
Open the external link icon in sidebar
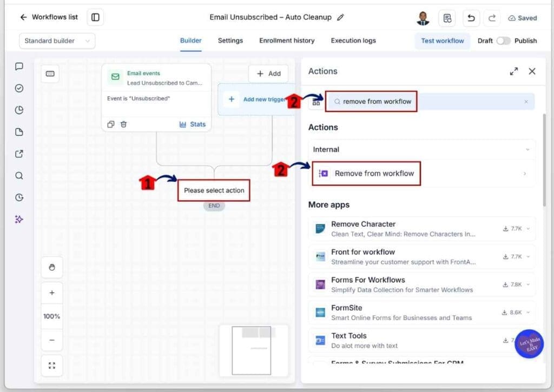(x=19, y=154)
